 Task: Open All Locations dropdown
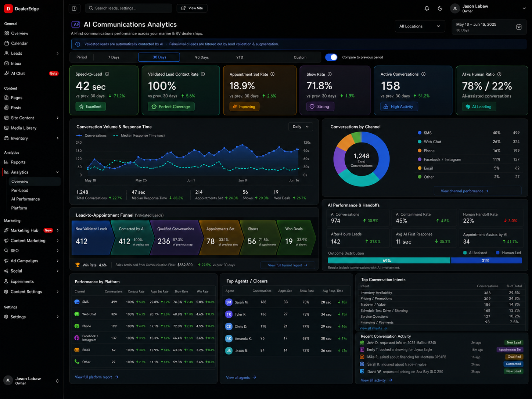420,26
